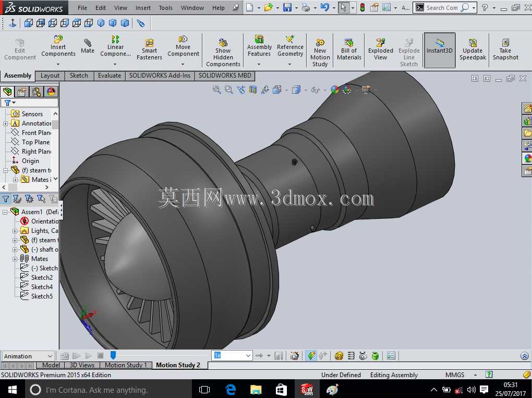532x398 pixels.
Task: Expand Annotations tree node
Action: tap(5, 123)
